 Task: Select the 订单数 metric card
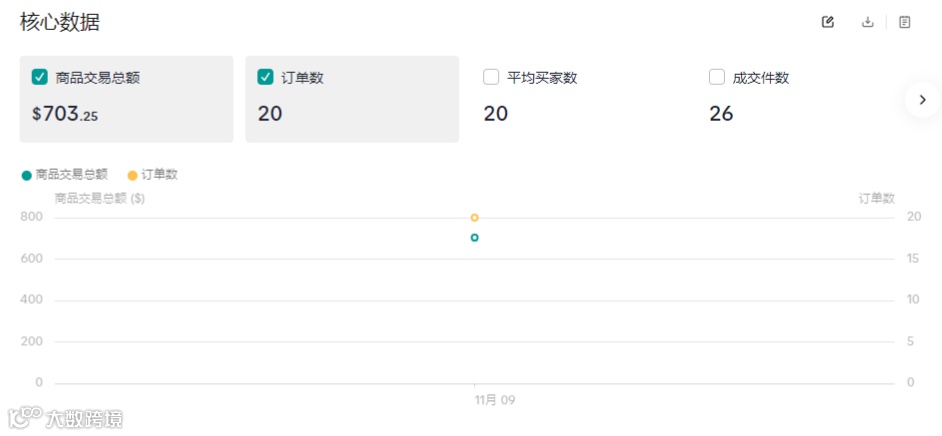pos(352,99)
